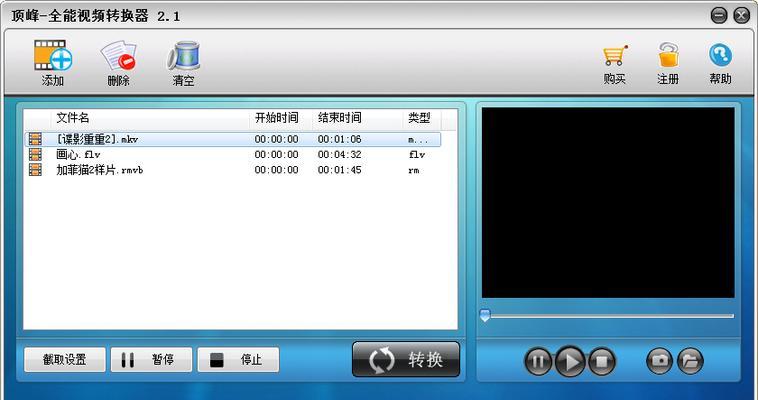Screen dimensions: 758x400
Task: Click film icon beside [谍影重重2].mkv
Action: [35, 139]
